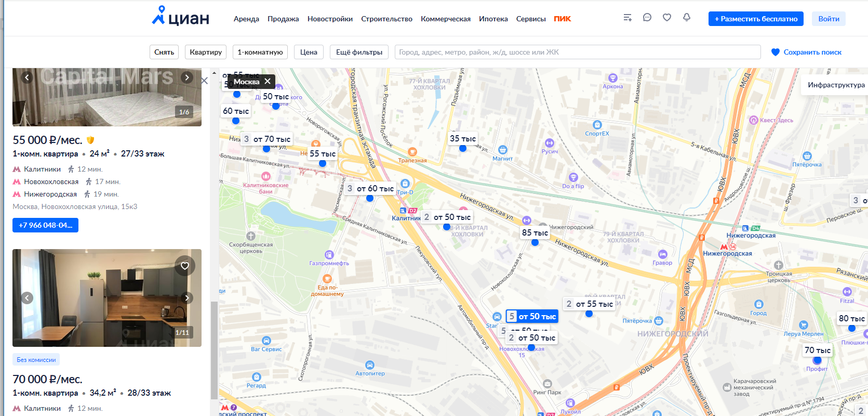Open the Продажа menu
Viewport: 868px width, 416px height.
tap(283, 19)
